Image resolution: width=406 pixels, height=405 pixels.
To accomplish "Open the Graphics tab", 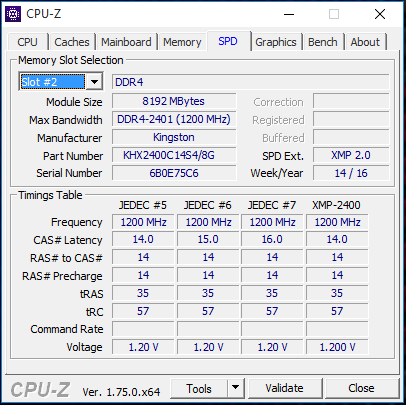I will [276, 42].
